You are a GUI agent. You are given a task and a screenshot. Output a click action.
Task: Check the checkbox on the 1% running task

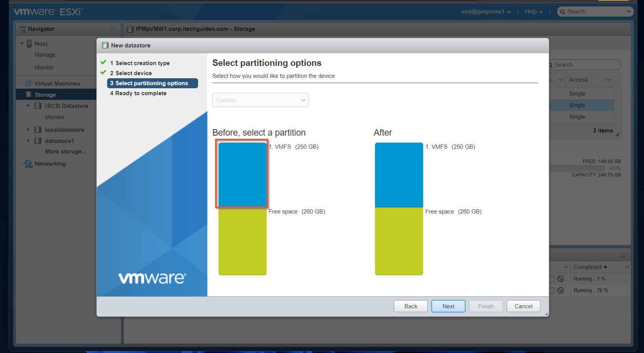coord(553,279)
